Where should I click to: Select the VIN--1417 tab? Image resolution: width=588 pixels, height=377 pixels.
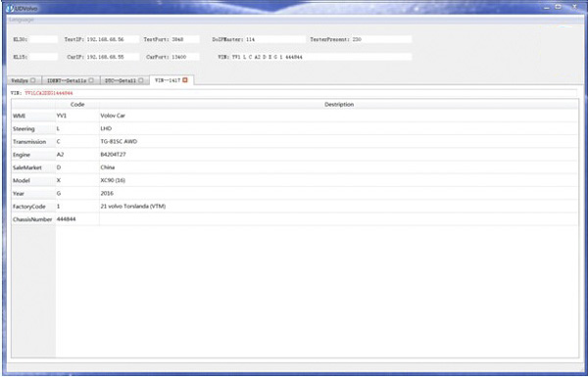(x=171, y=80)
